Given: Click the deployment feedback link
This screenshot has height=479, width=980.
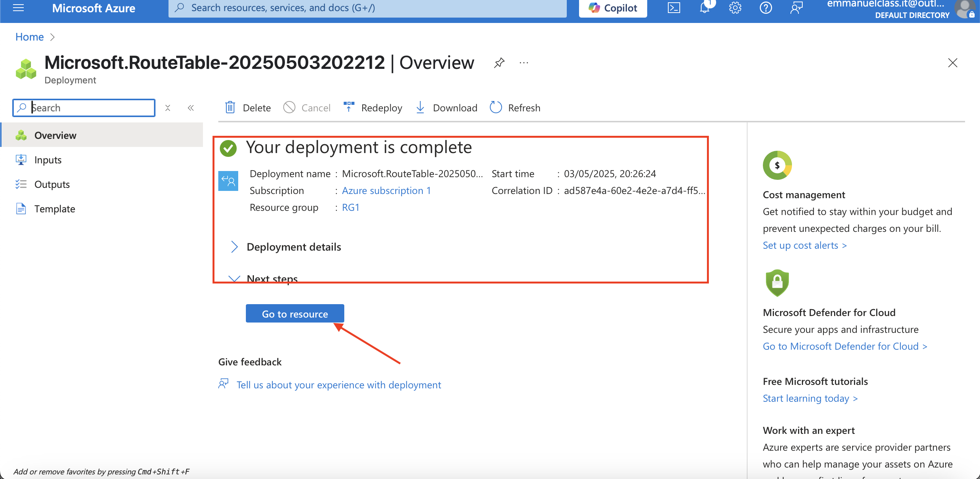Looking at the screenshot, I should (339, 385).
